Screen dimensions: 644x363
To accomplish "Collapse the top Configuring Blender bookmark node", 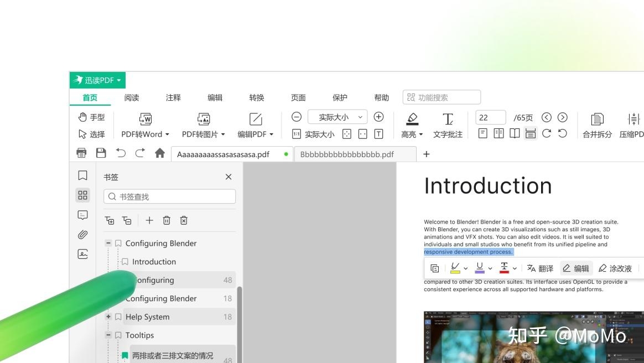I will pos(108,243).
